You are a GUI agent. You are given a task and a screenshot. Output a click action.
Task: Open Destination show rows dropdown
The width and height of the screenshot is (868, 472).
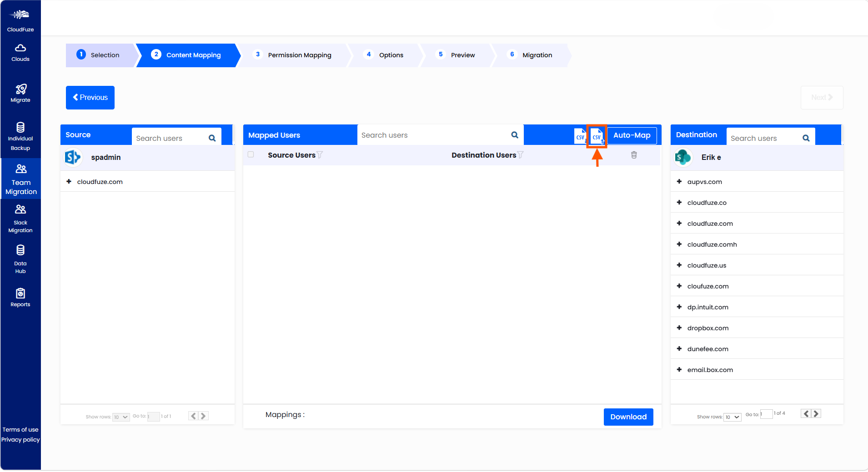733,417
